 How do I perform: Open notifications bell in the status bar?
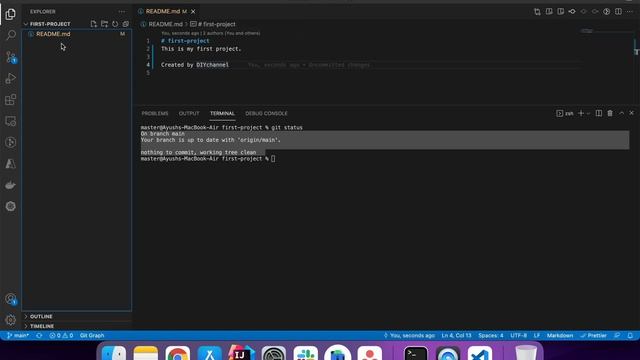point(630,336)
